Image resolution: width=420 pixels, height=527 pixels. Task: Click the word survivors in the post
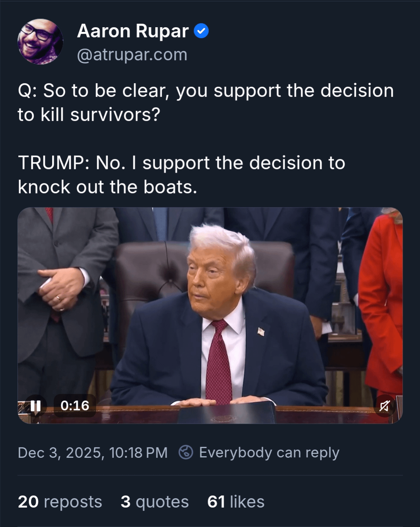115,115
